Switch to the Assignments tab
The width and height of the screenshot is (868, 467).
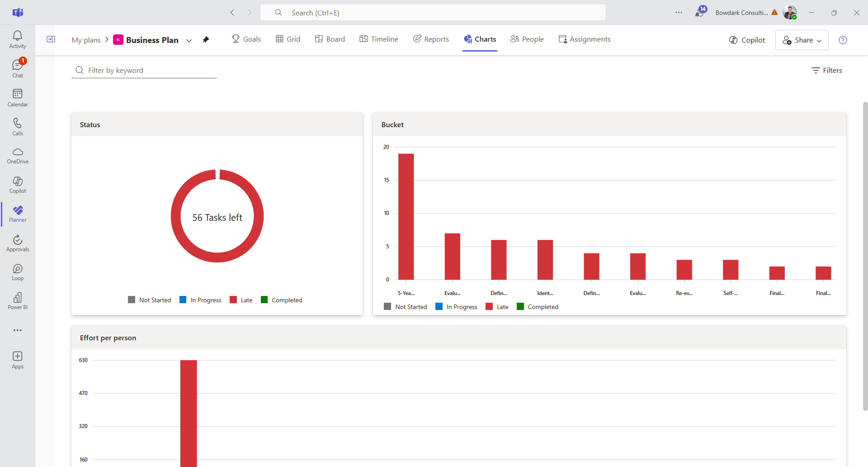pyautogui.click(x=585, y=39)
